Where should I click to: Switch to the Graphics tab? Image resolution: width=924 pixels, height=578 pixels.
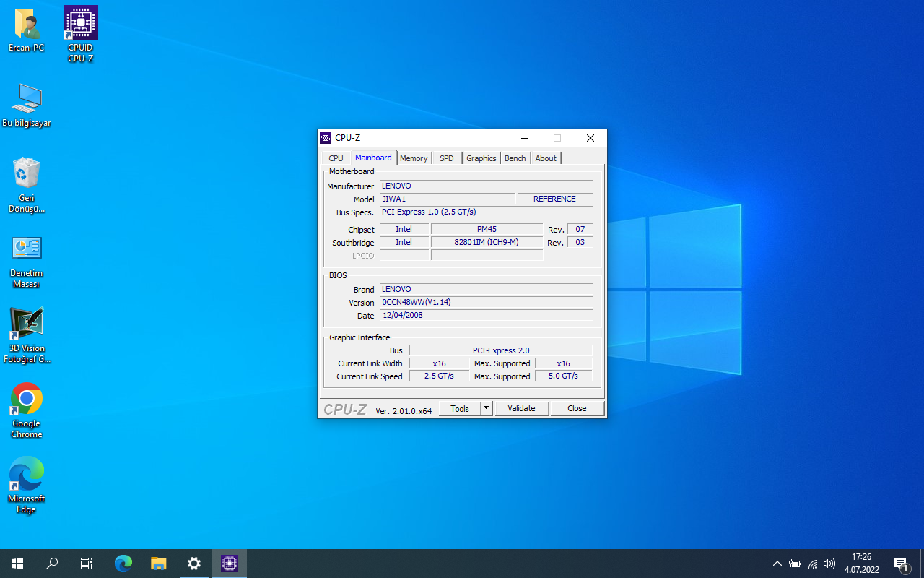[x=481, y=158]
